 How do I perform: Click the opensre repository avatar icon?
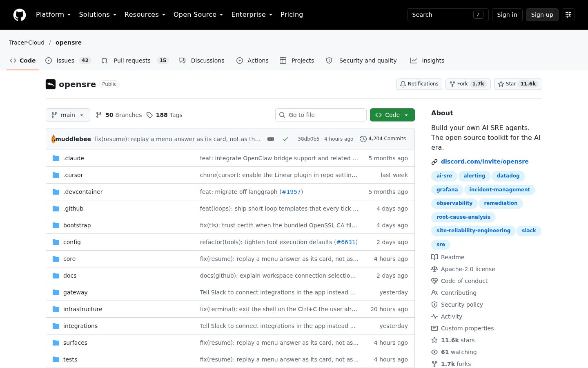pos(51,84)
